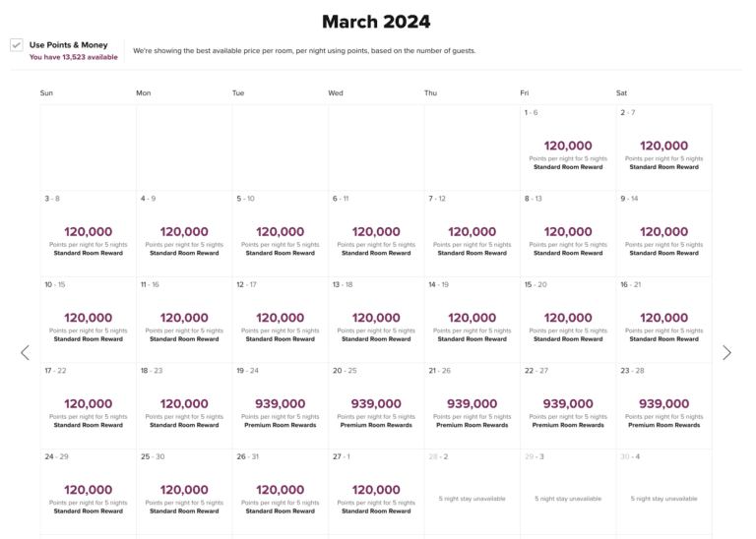The width and height of the screenshot is (756, 539).
Task: Select March 1 - 6 stay
Action: (x=568, y=146)
